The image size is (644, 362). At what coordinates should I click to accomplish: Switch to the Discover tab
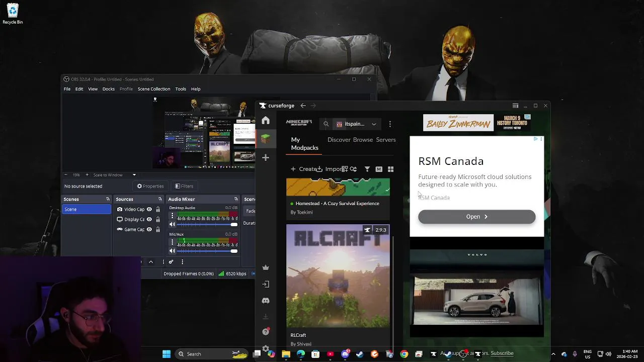tap(339, 140)
